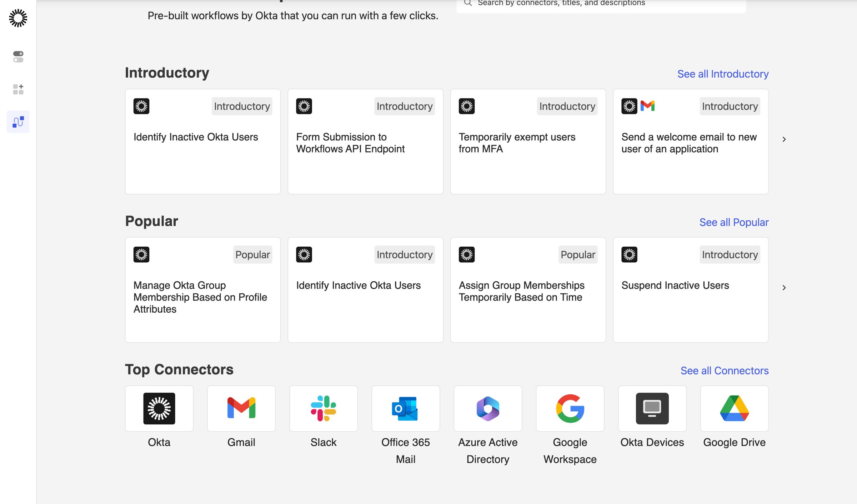857x504 pixels.
Task: Click the Okta Devices label under the connector
Action: pyautogui.click(x=652, y=442)
